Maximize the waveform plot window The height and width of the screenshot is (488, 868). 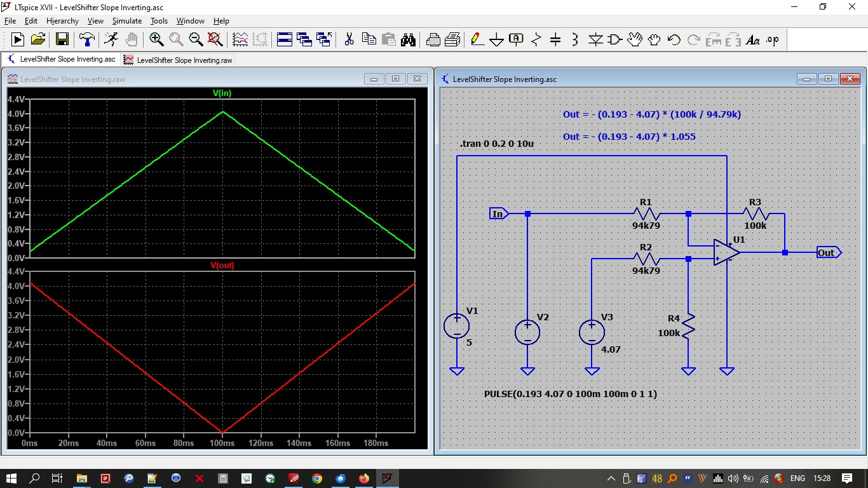(x=395, y=79)
